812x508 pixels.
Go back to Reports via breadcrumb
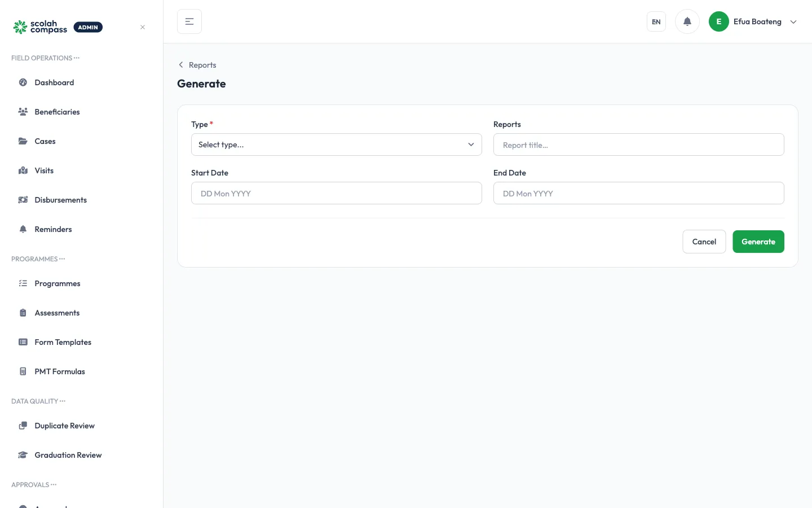(x=197, y=65)
